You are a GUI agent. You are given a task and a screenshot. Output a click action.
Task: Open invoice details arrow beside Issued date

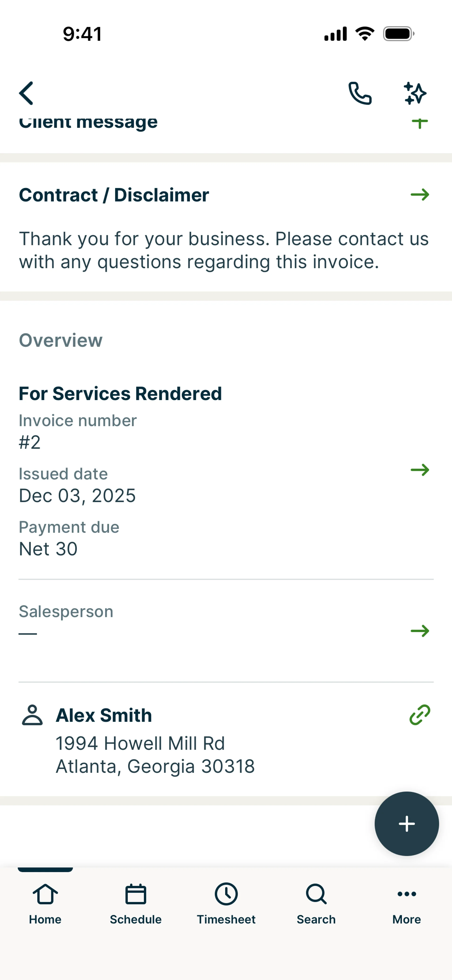click(420, 470)
